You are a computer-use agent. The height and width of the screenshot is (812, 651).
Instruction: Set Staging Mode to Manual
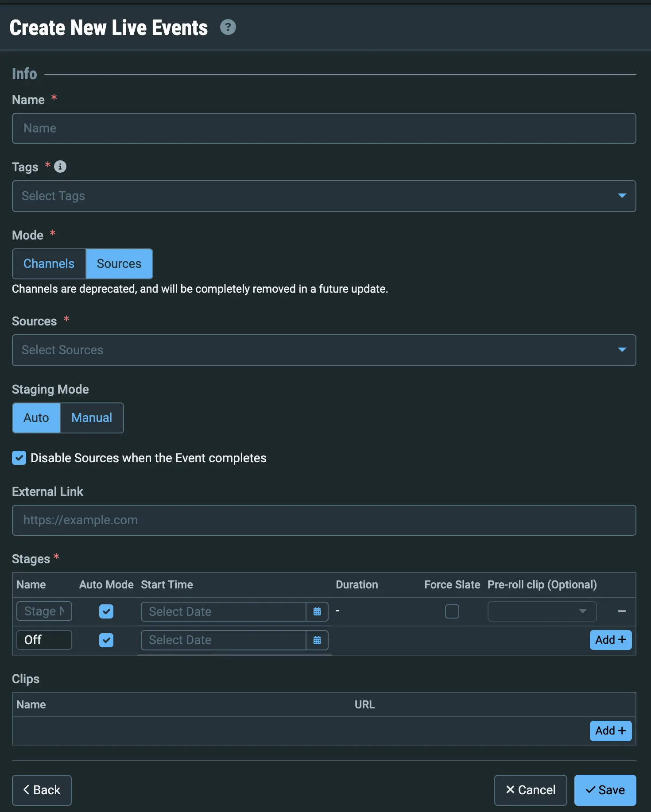[92, 418]
